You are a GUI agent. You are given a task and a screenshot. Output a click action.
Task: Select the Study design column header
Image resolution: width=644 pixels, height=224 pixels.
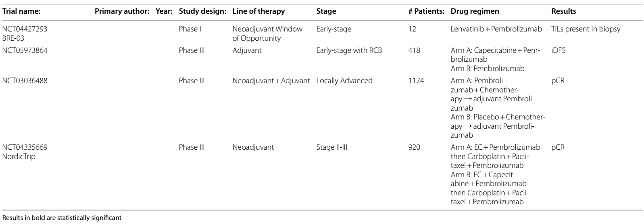point(202,11)
